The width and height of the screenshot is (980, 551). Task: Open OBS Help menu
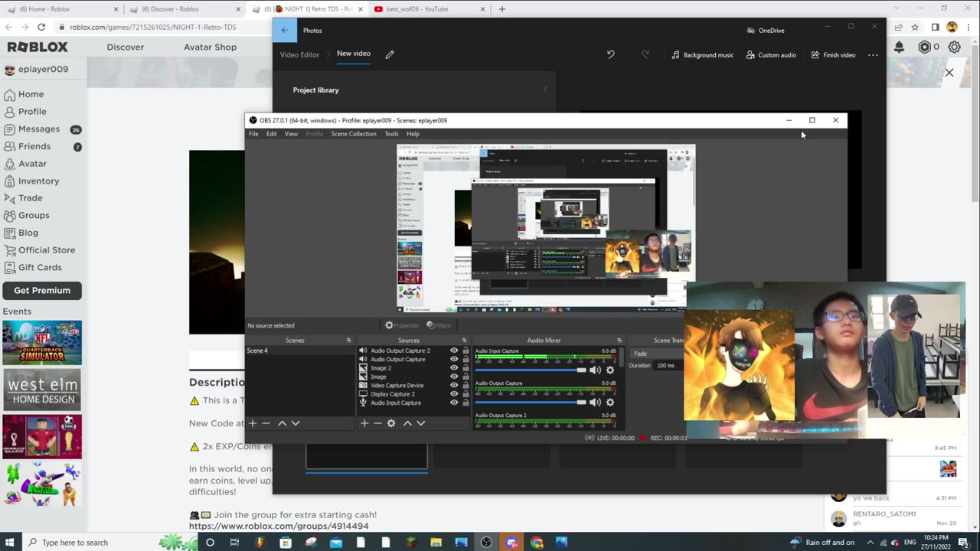tap(413, 134)
